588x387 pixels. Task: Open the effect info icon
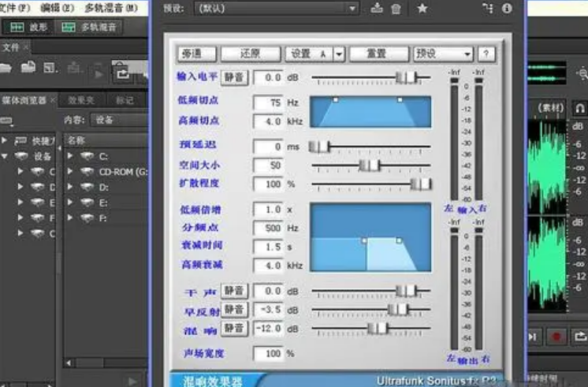(x=507, y=8)
